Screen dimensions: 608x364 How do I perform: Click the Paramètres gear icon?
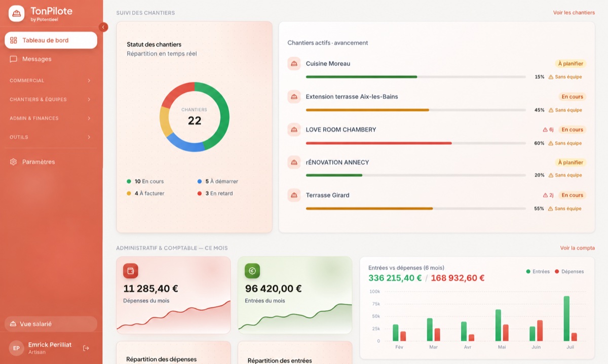pyautogui.click(x=14, y=162)
